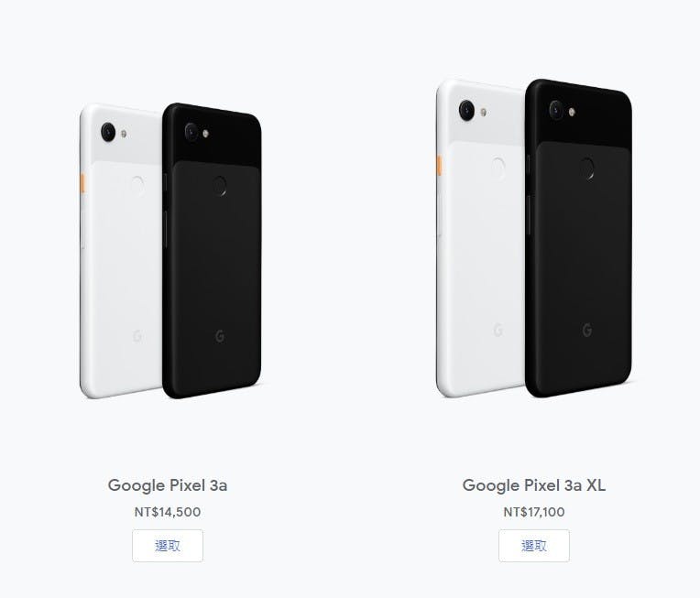The width and height of the screenshot is (700, 598).
Task: Click the 選取 button under Pixel 3a XL
Action: 534,545
